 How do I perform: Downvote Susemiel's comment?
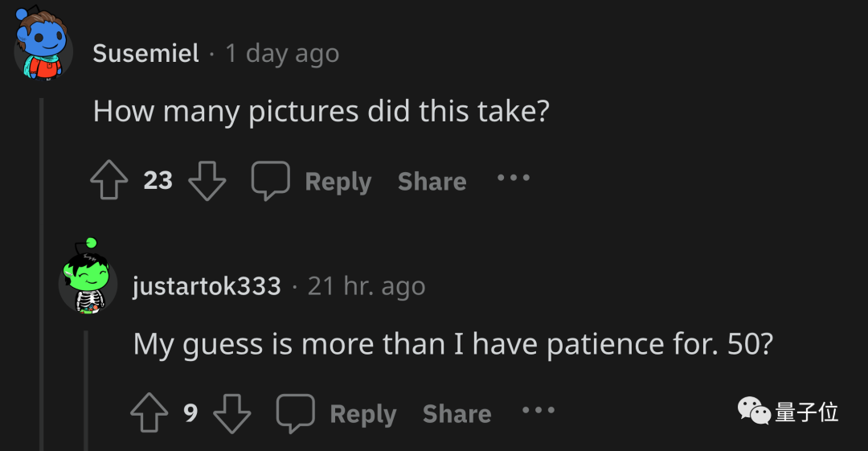tap(207, 181)
